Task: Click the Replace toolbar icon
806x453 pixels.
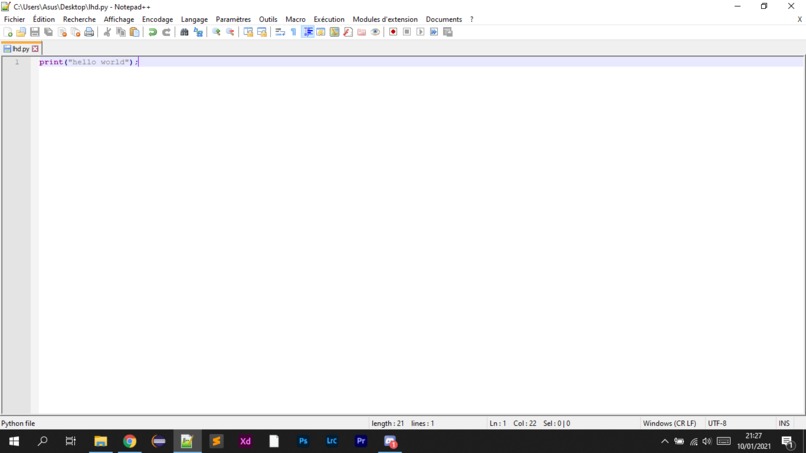Action: 198,32
